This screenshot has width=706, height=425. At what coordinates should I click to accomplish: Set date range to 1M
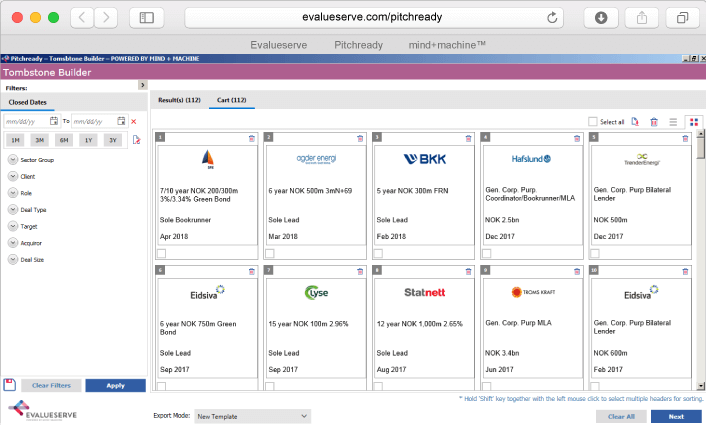click(15, 140)
